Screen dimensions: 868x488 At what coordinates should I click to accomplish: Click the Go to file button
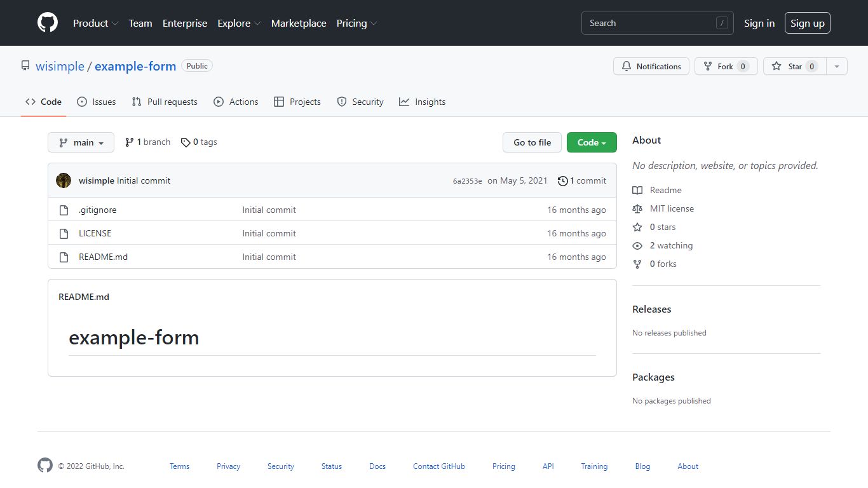(x=532, y=142)
